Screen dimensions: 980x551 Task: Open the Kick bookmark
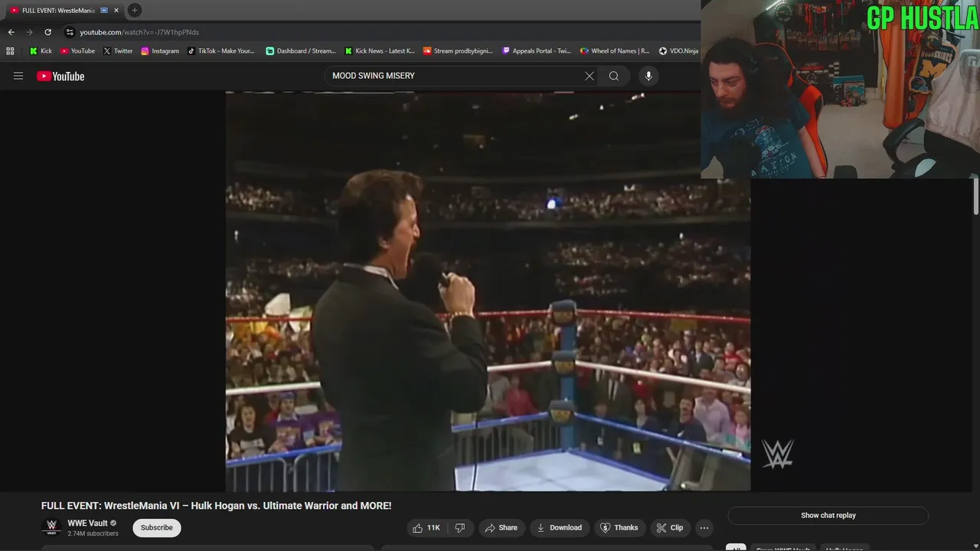pyautogui.click(x=41, y=51)
